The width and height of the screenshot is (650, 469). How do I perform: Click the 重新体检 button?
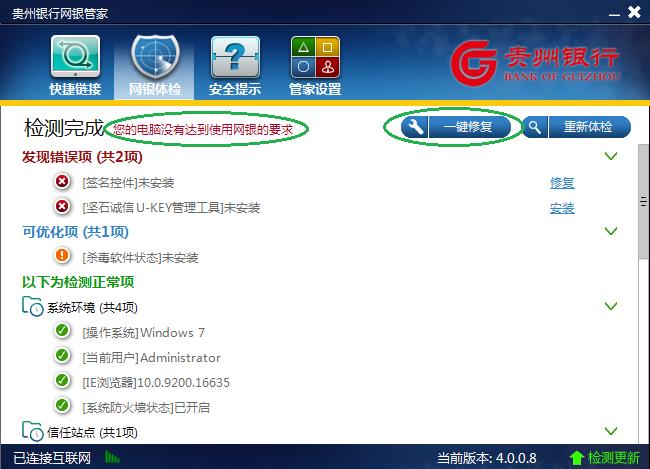pos(577,126)
